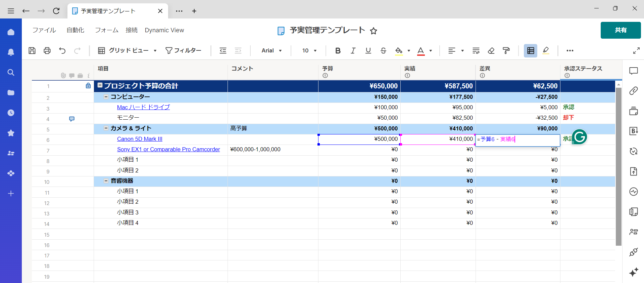Open the AI sparkle tools icon

tap(633, 272)
